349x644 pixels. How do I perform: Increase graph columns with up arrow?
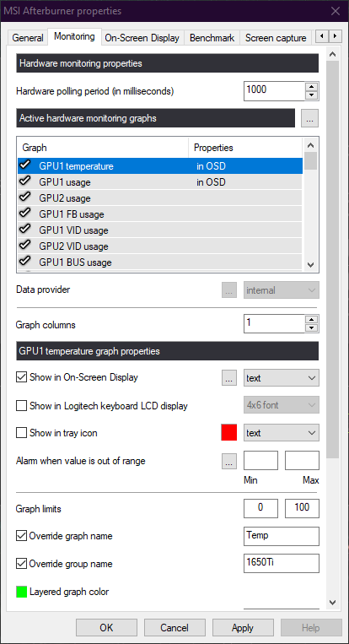(312, 320)
